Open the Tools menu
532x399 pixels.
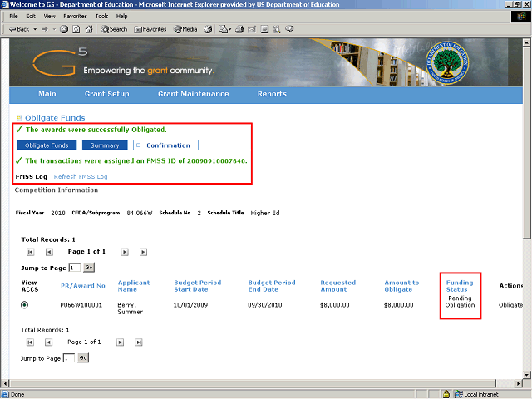101,17
